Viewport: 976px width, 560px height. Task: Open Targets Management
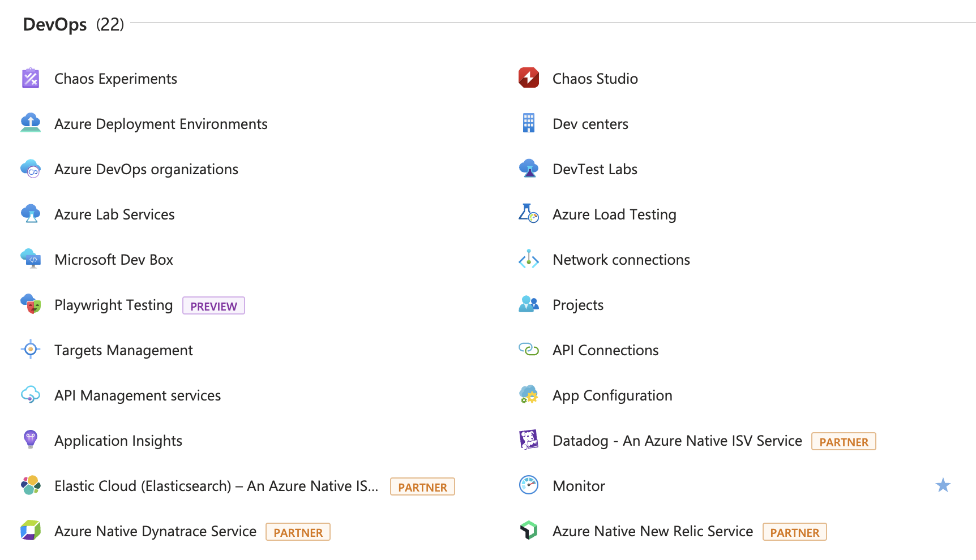[123, 350]
